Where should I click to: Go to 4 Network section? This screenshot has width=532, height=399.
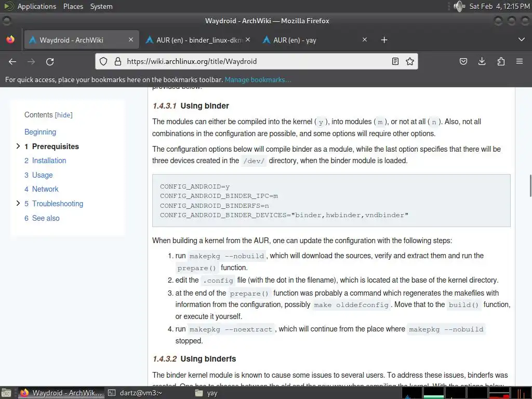point(42,189)
